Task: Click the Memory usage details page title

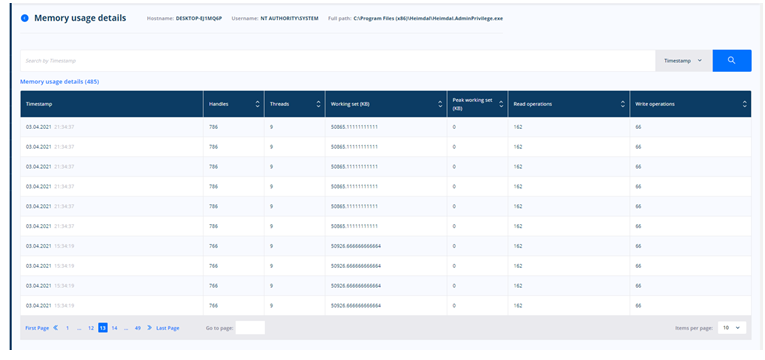Action: [80, 18]
